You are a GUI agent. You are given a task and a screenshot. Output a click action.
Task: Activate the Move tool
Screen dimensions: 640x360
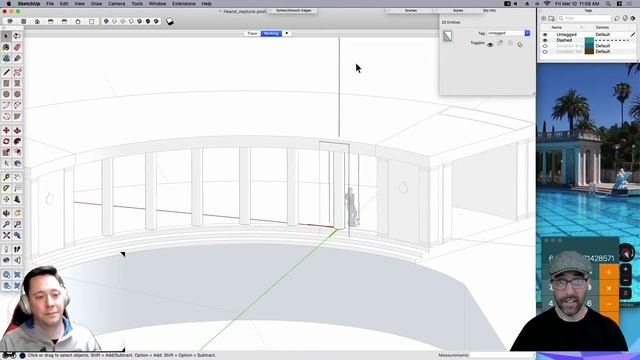(x=6, y=130)
